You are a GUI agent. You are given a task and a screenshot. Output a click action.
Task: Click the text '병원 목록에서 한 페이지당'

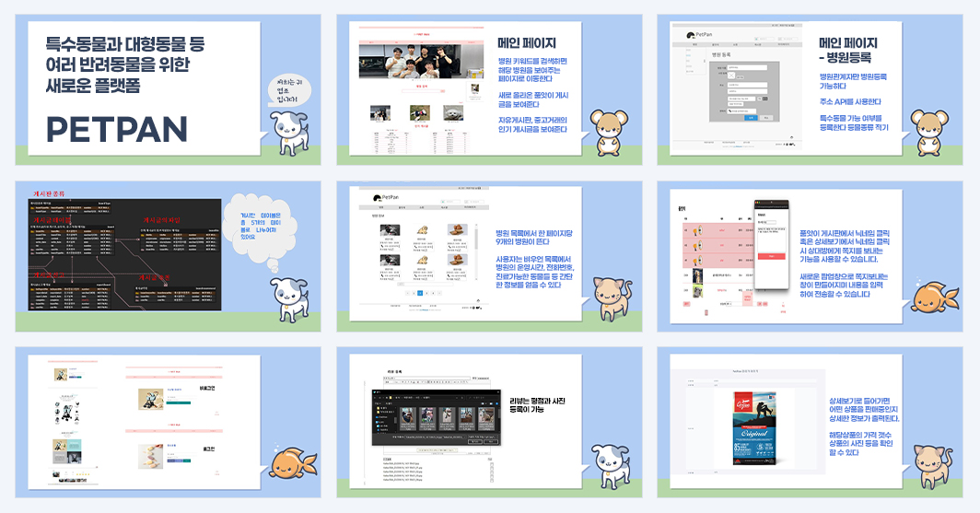(x=534, y=234)
